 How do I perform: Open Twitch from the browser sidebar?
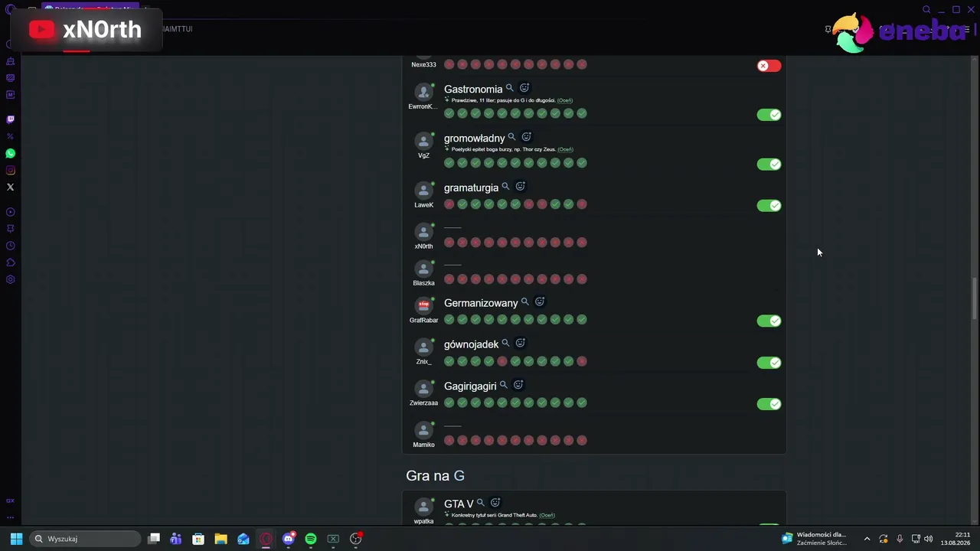(11, 119)
